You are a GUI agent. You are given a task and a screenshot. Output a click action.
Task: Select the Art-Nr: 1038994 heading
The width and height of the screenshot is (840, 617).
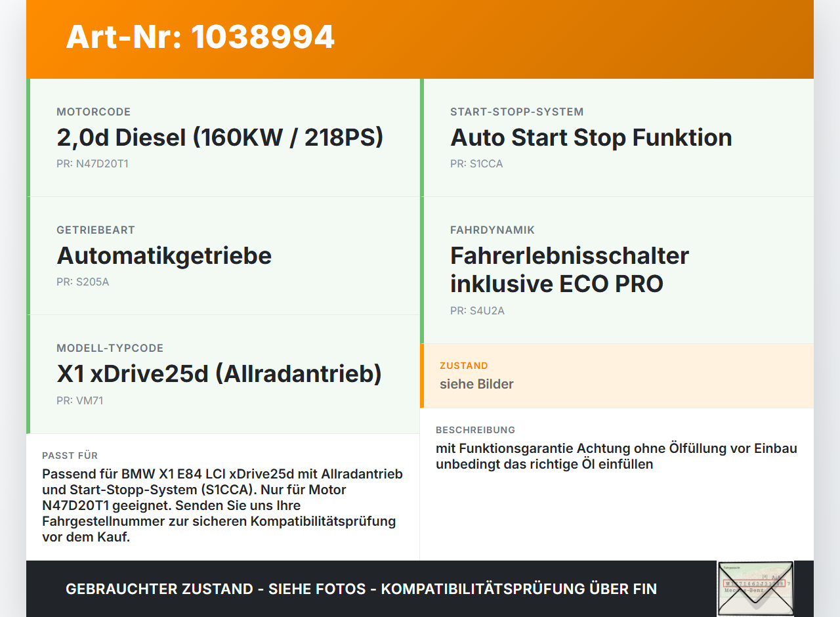click(x=200, y=37)
